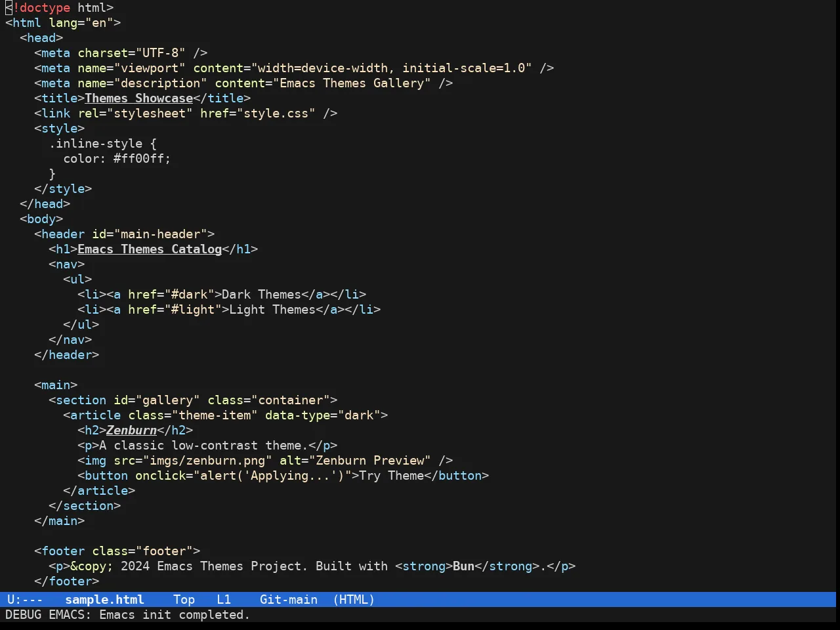Screen dimensions: 840x630
Task: Click the href="#dark" attribute value
Action: pyautogui.click(x=189, y=294)
